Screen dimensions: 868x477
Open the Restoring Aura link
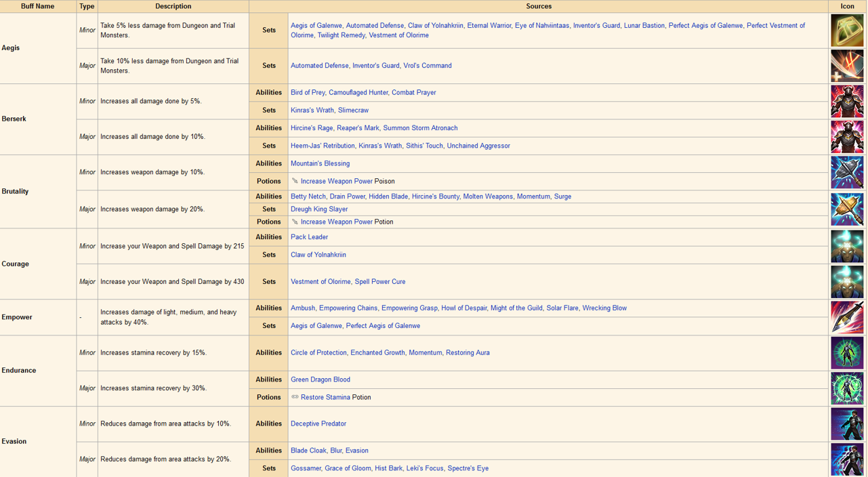[x=468, y=352]
